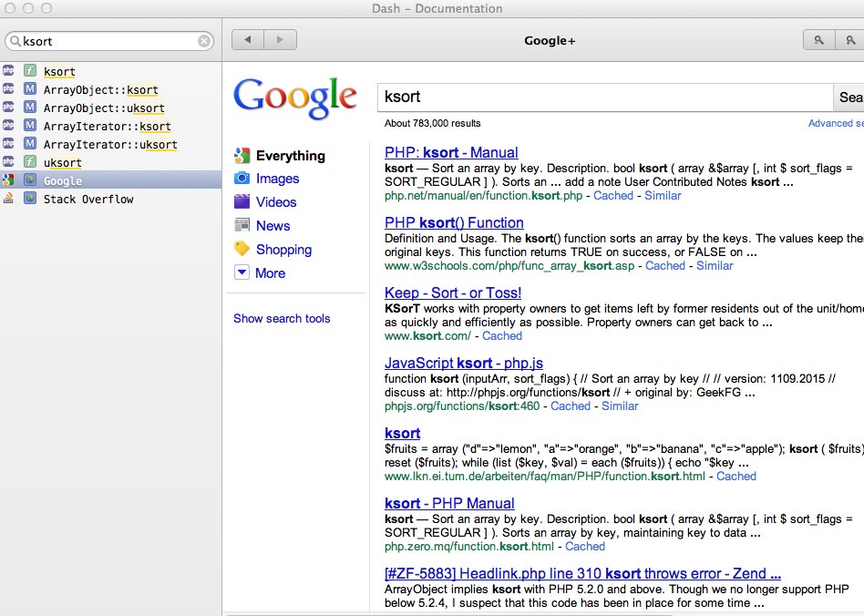864x616 pixels.
Task: Switch to News search results
Action: tap(273, 226)
